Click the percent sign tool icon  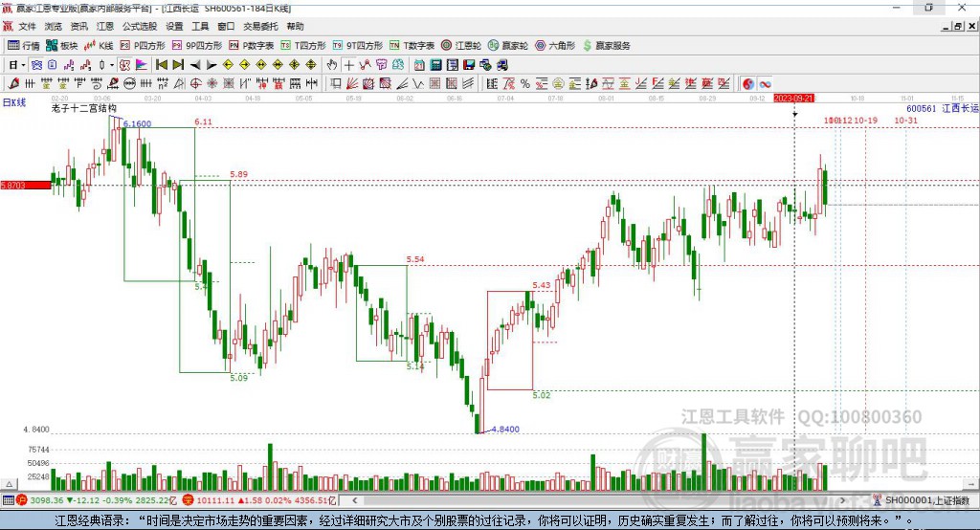point(525,84)
